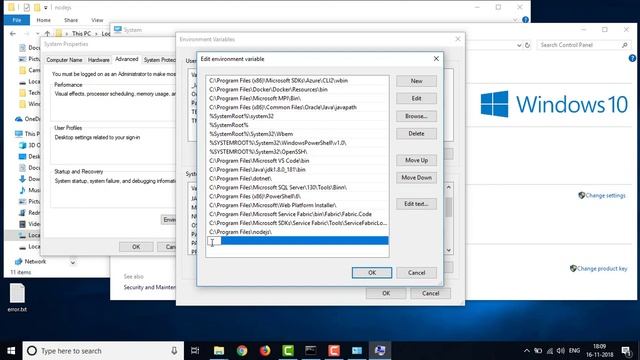
Task: Click Search Control Panel box
Action: 583,45
